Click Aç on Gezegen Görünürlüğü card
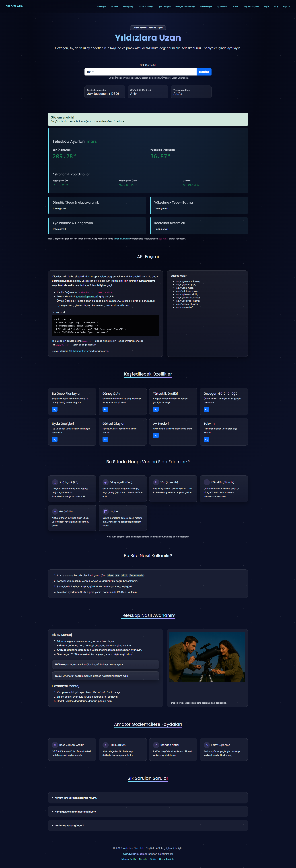 pos(206,409)
